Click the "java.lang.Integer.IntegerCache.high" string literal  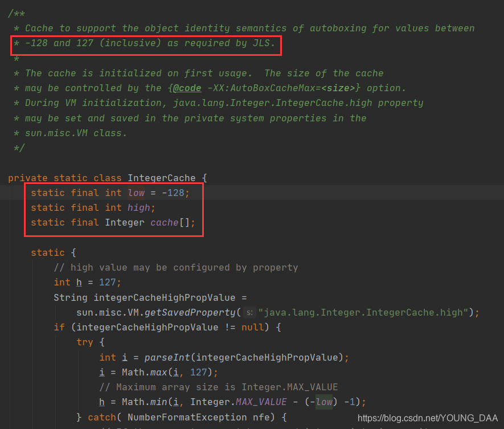point(363,313)
